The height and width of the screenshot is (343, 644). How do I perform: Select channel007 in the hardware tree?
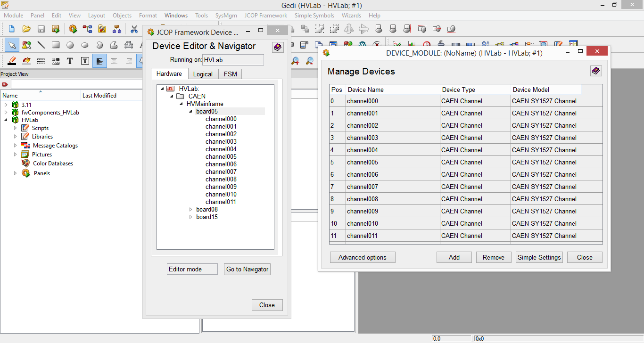[221, 171]
